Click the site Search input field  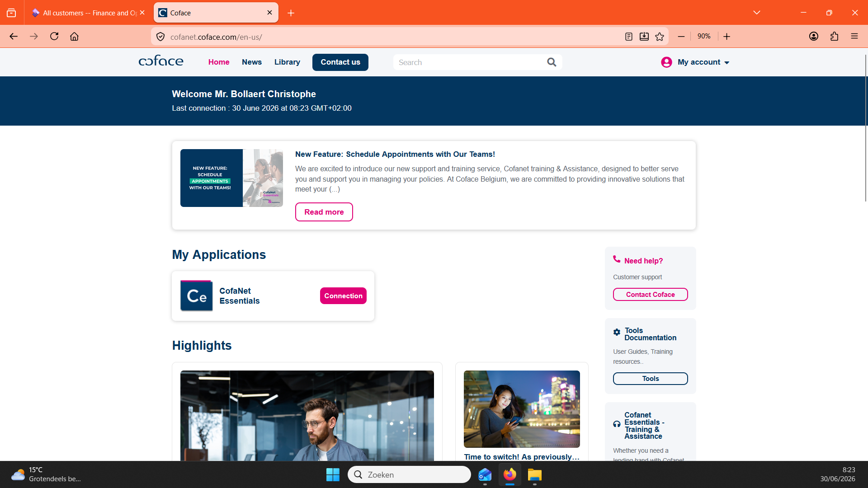(470, 62)
